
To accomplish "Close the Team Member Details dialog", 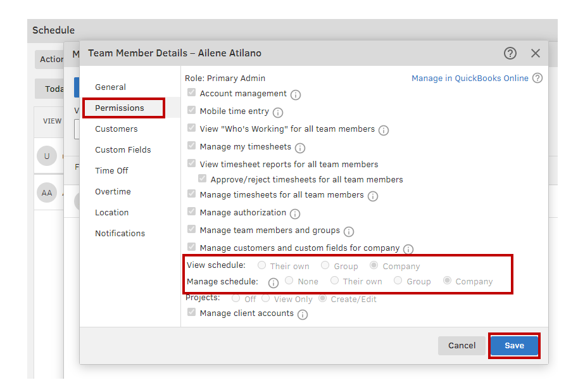I will (535, 53).
